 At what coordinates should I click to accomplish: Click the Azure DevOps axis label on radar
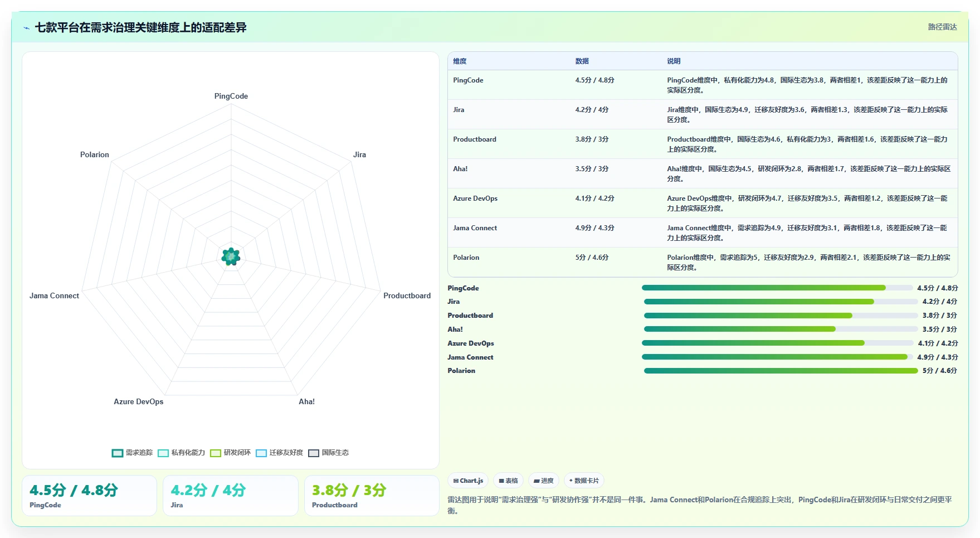coord(139,402)
